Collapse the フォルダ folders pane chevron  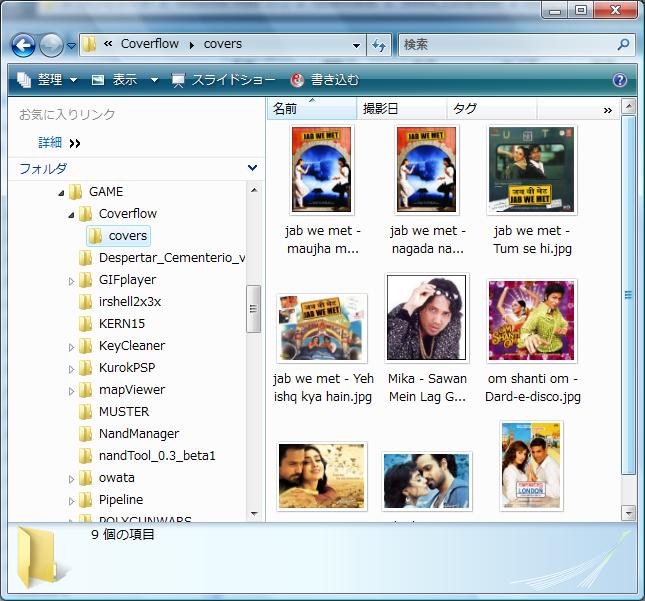(x=253, y=168)
